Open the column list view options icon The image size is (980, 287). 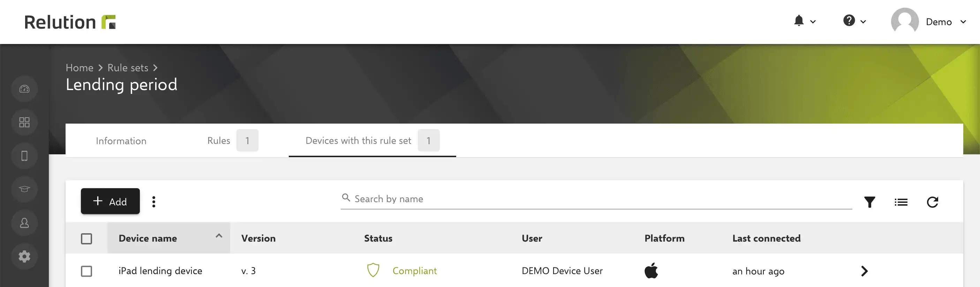[901, 202]
